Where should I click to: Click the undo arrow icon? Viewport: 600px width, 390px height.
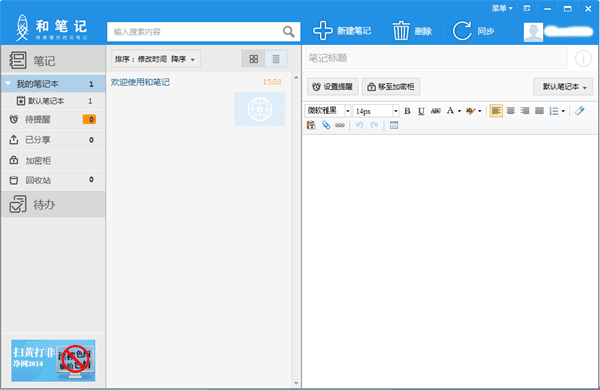click(359, 125)
